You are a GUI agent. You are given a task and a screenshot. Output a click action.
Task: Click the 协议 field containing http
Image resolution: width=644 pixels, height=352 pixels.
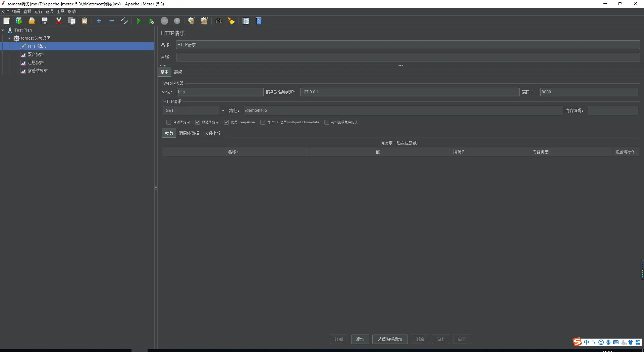tap(220, 92)
